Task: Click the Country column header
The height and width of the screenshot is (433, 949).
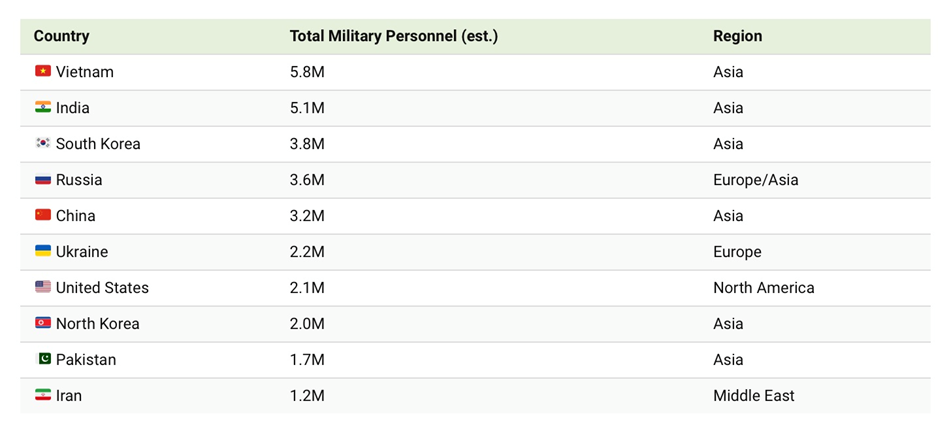Action: click(61, 36)
